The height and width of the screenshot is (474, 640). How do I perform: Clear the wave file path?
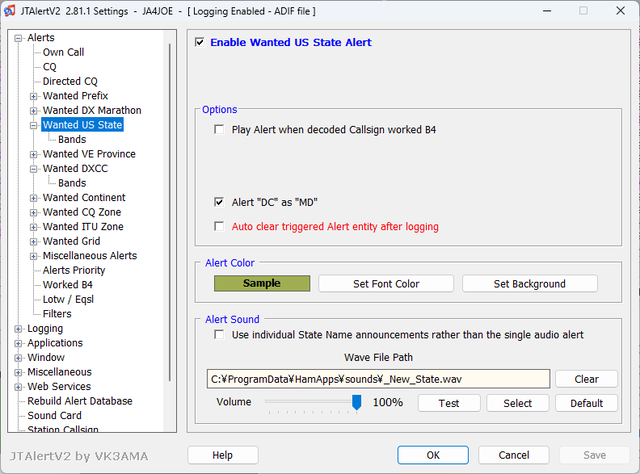pyautogui.click(x=587, y=379)
